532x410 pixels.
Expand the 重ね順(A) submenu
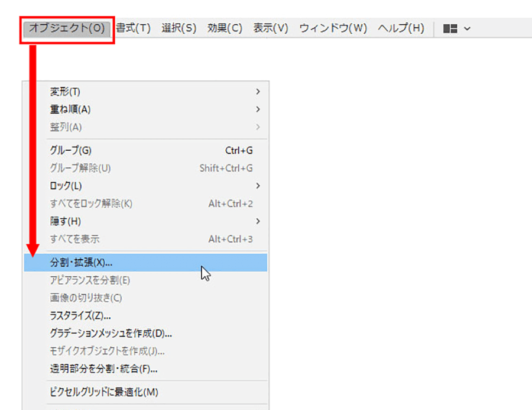[145, 109]
